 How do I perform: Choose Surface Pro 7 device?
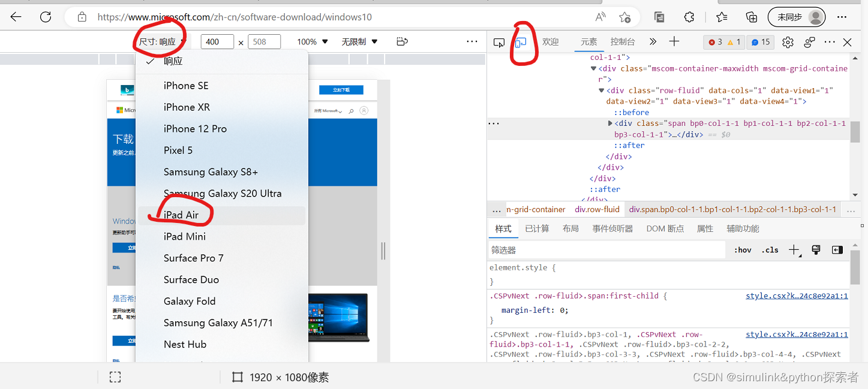coord(222,258)
